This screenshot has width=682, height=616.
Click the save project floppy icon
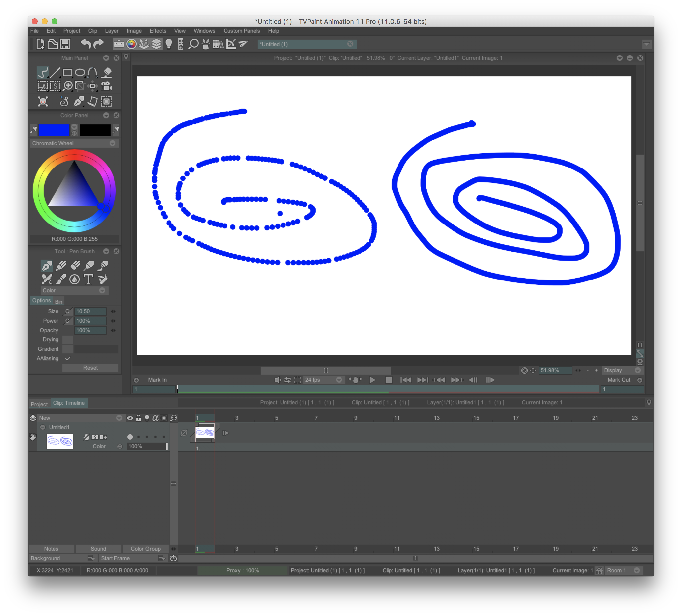click(65, 44)
